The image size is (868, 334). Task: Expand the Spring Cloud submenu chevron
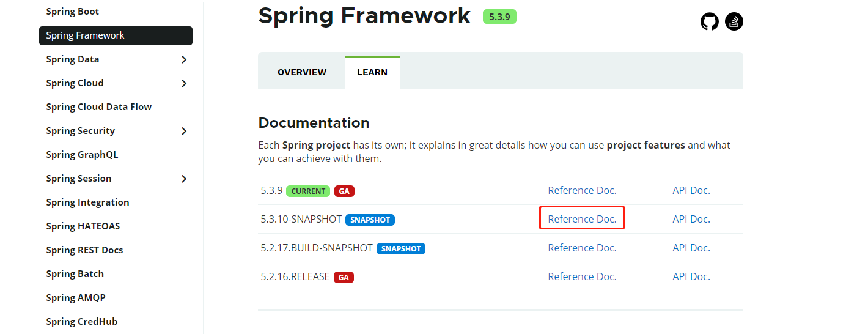(x=184, y=83)
